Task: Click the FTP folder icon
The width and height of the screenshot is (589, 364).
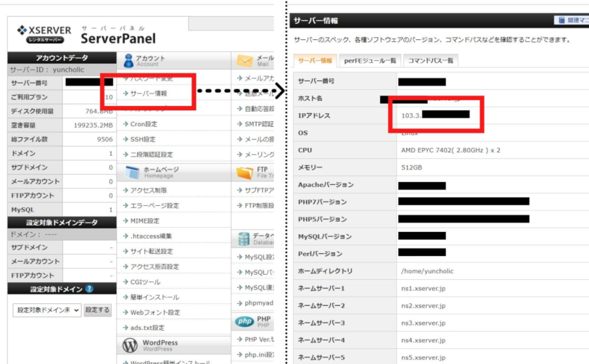Action: pyautogui.click(x=244, y=173)
